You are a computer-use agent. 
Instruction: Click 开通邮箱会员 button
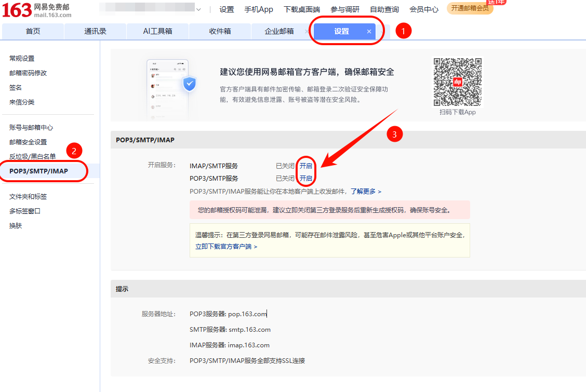(x=470, y=8)
